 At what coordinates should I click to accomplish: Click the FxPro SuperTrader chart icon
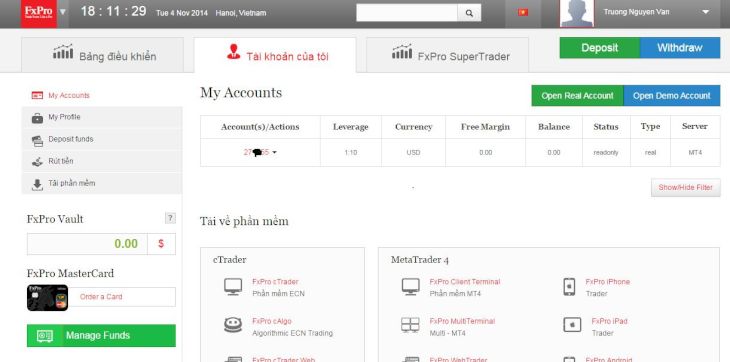402,52
